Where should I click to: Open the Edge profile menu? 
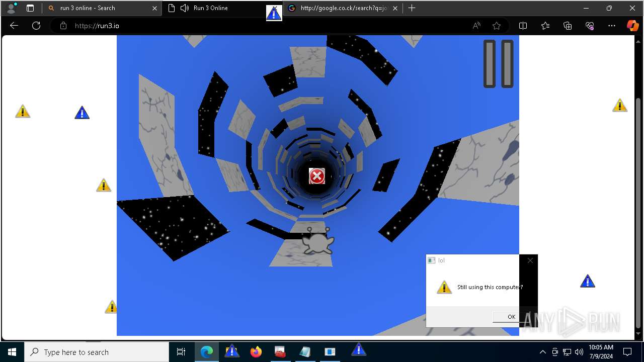11,8
